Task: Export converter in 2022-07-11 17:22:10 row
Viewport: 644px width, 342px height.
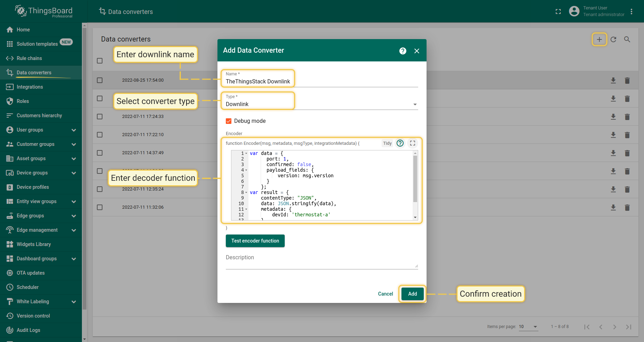Action: point(613,135)
